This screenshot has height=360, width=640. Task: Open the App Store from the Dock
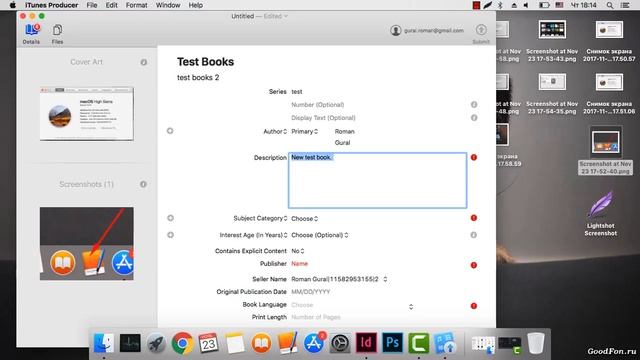pyautogui.click(x=313, y=343)
